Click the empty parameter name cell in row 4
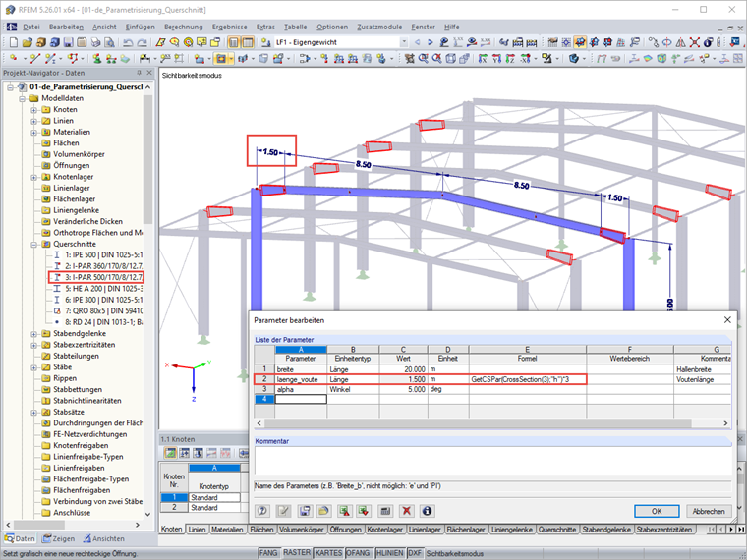This screenshot has width=747, height=560. click(301, 399)
